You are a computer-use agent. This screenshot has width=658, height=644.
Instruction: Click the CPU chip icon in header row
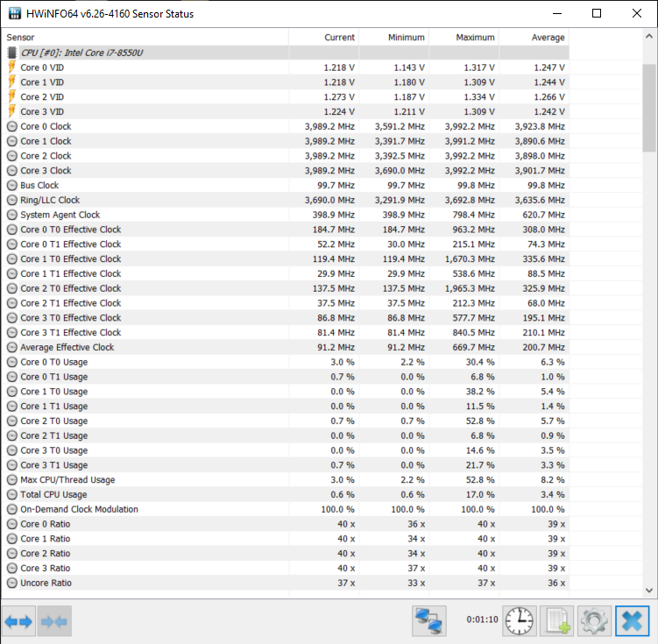point(12,53)
